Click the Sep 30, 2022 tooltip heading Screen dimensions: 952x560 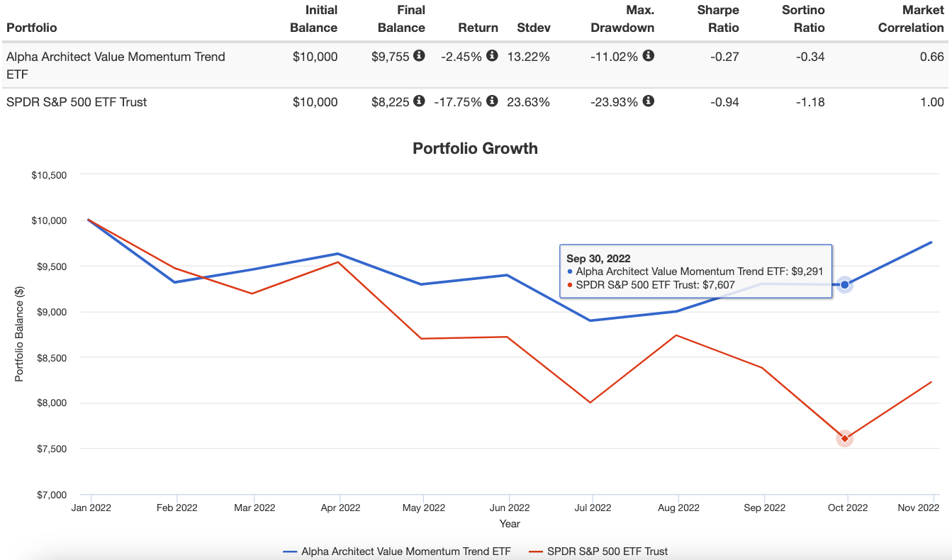click(x=598, y=259)
